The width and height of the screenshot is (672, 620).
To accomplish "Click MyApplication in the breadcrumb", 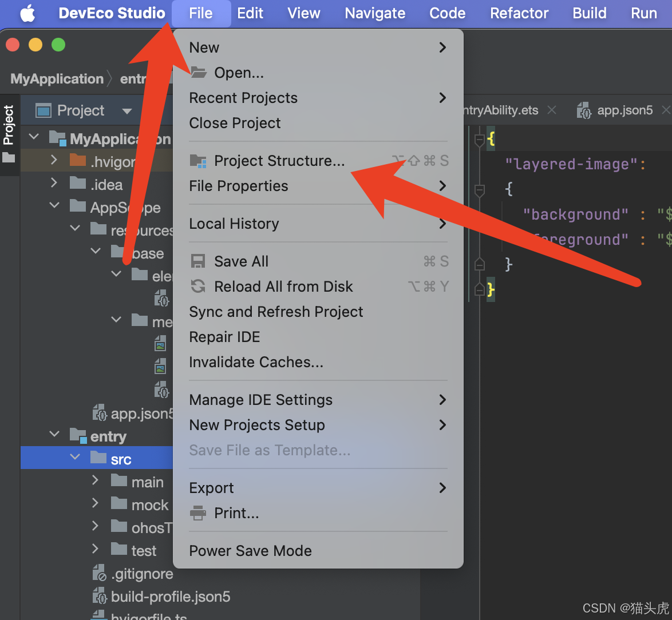I will point(57,79).
